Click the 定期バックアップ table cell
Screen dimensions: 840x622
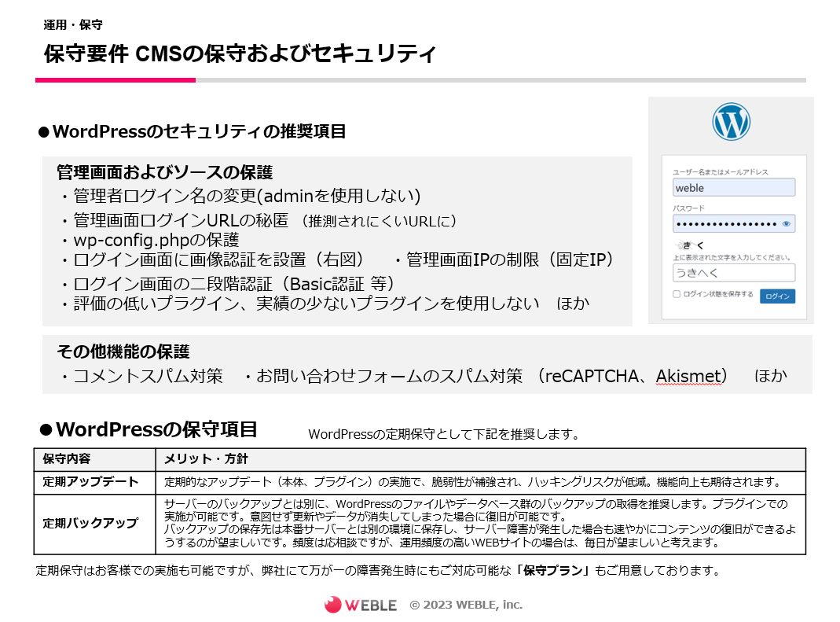pyautogui.click(x=95, y=524)
